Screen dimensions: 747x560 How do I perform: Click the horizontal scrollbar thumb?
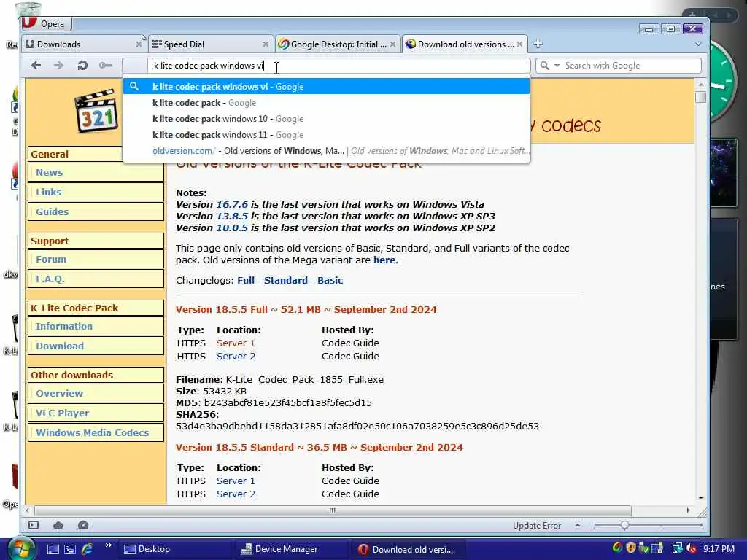click(333, 510)
